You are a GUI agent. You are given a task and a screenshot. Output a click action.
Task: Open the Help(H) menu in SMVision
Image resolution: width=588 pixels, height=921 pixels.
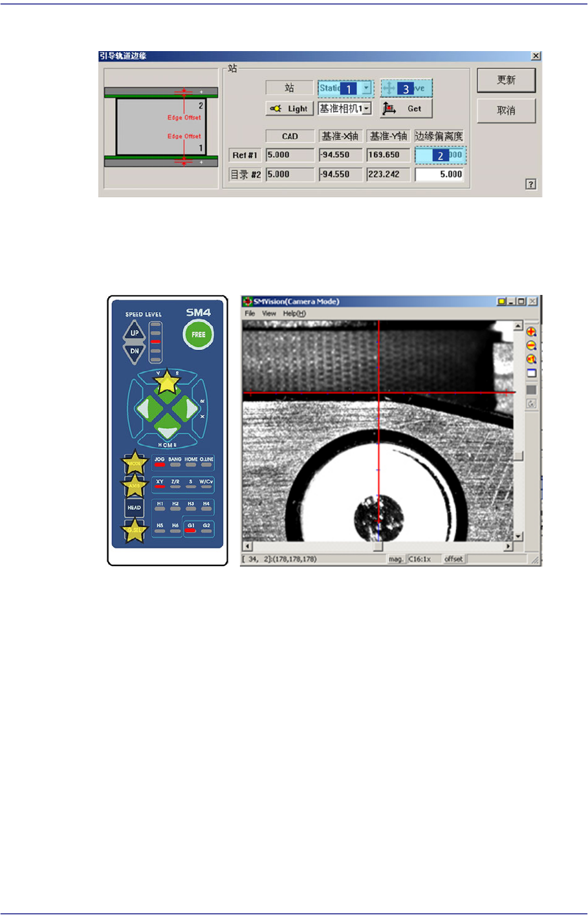click(x=294, y=314)
